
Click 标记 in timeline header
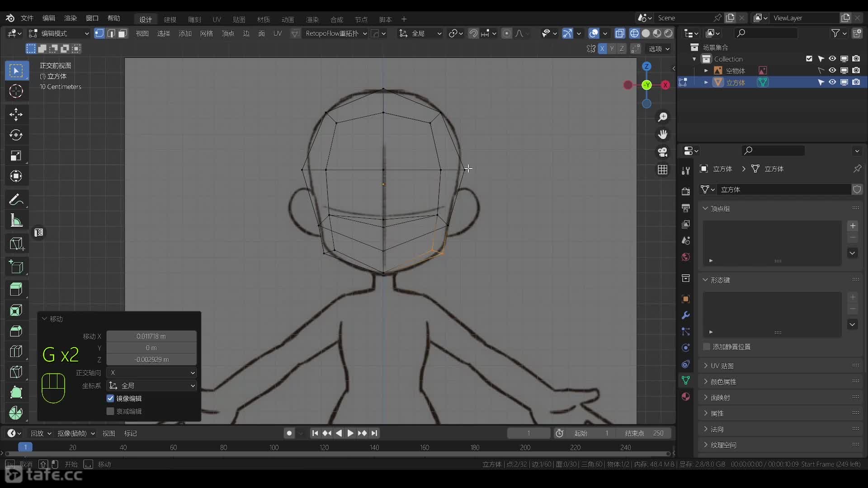131,433
